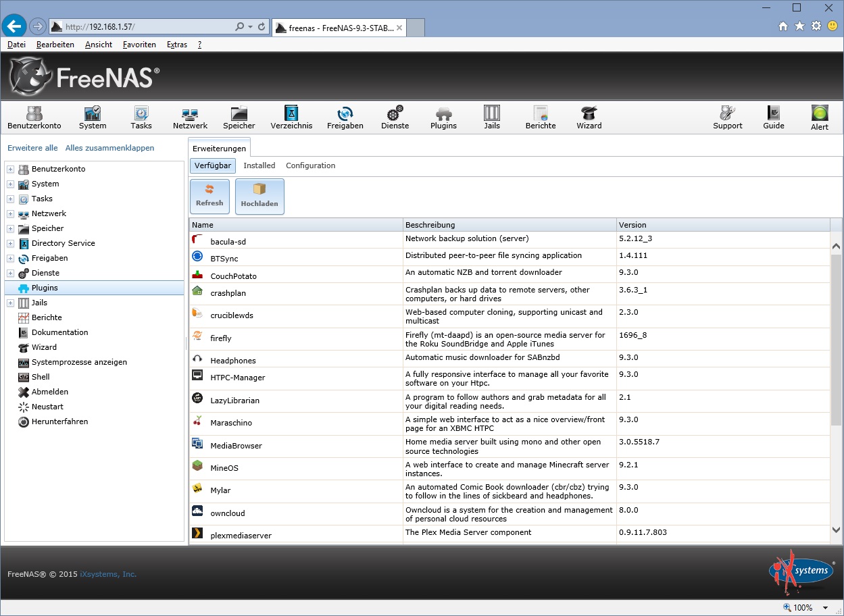Screen dimensions: 844x616
Task: Select the Headphones plugin icon
Action: [x=197, y=358]
